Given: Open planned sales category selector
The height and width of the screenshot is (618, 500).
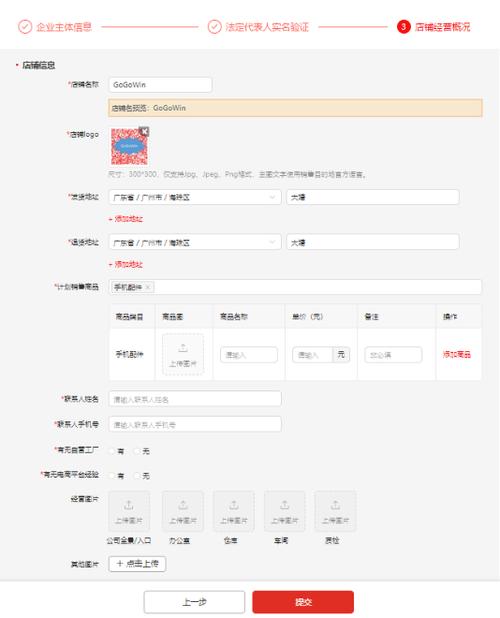Looking at the screenshot, I should (295, 287).
